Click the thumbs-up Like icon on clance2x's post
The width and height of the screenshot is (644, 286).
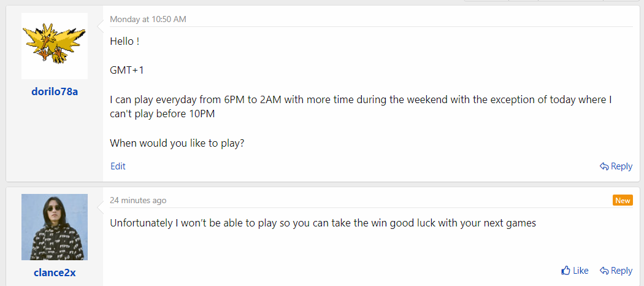(565, 271)
